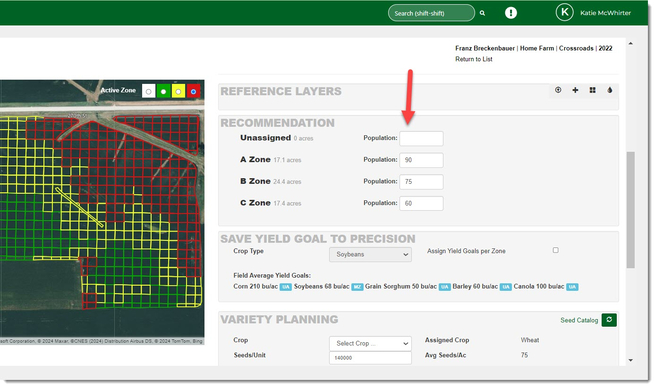Viewport: 655px width, 387px height.
Task: Click the water drop icon in Reference Layers
Action: 609,90
